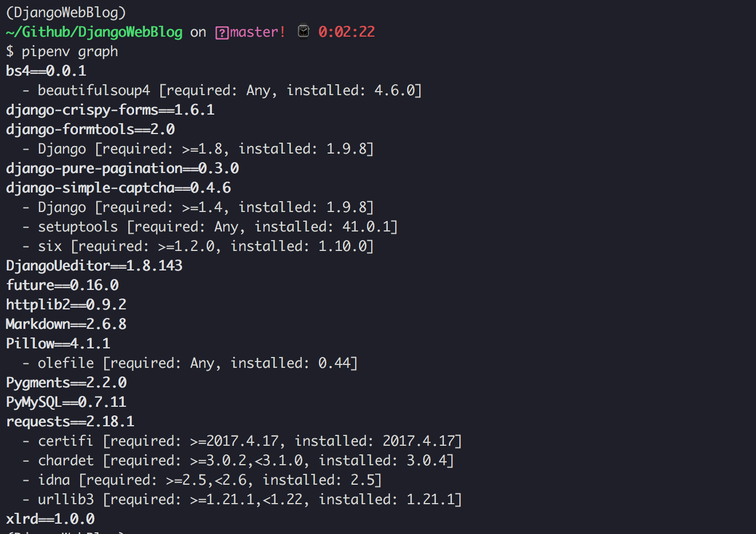Click the django-crispy-forms==1.6.1 line

click(x=110, y=110)
